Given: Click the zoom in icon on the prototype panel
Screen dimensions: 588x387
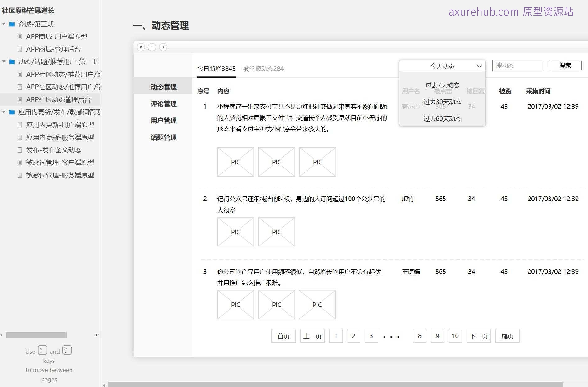Looking at the screenshot, I should click(x=163, y=47).
